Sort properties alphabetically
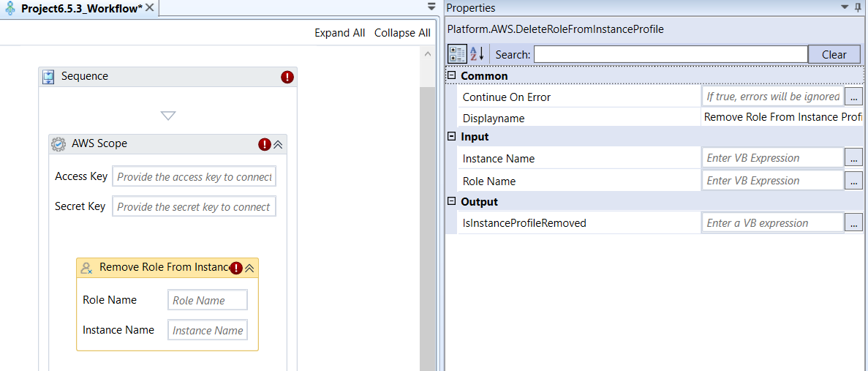 [478, 54]
